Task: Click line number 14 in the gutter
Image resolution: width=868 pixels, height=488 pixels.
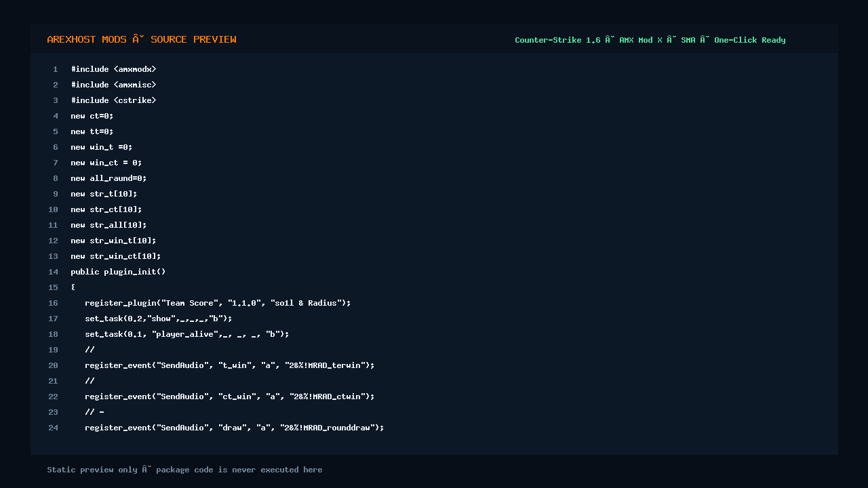Action: [53, 272]
